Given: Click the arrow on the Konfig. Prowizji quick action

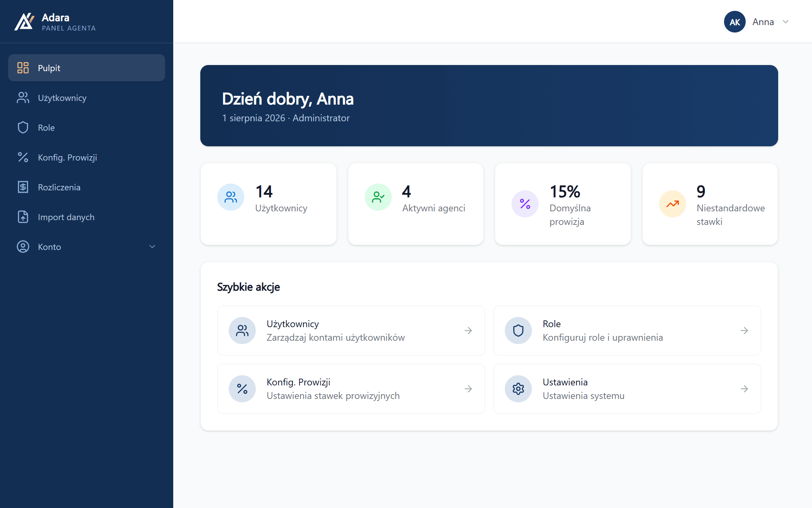Looking at the screenshot, I should 468,389.
